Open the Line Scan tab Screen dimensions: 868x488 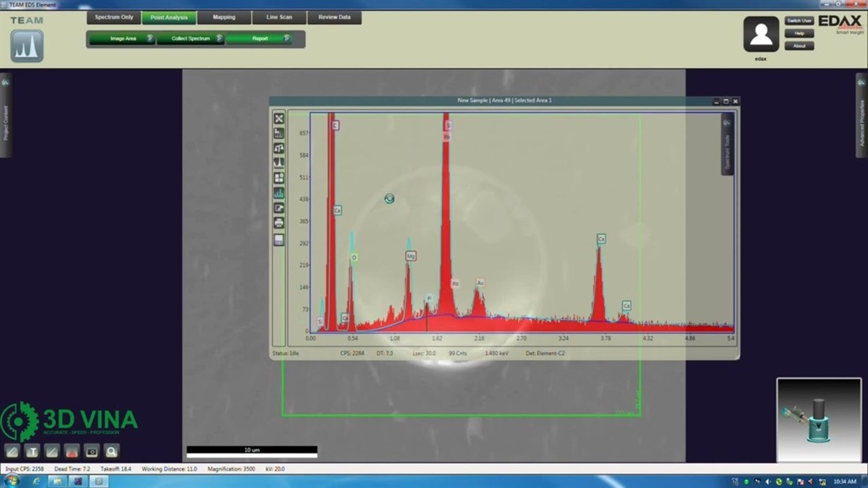278,17
